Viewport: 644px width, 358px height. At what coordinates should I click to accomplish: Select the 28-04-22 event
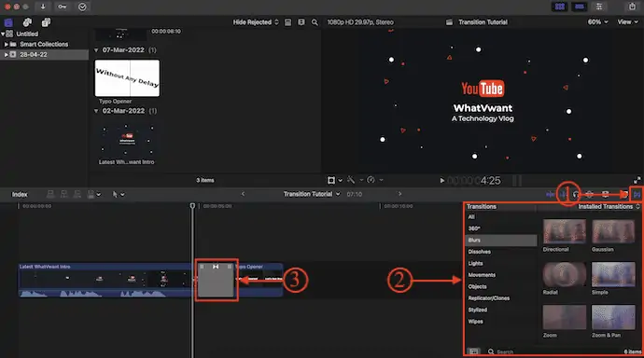pyautogui.click(x=34, y=54)
